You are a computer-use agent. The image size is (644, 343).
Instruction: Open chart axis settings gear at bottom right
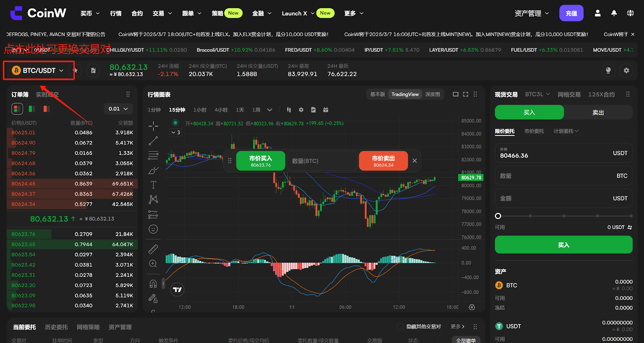pos(472,307)
